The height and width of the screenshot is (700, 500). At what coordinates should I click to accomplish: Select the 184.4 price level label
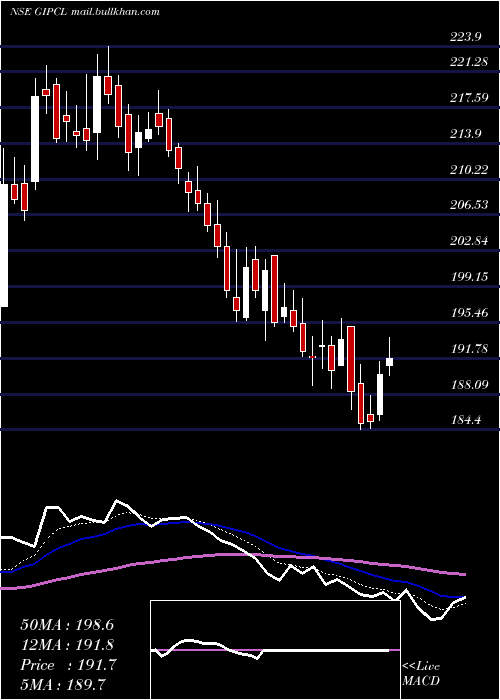tap(465, 420)
